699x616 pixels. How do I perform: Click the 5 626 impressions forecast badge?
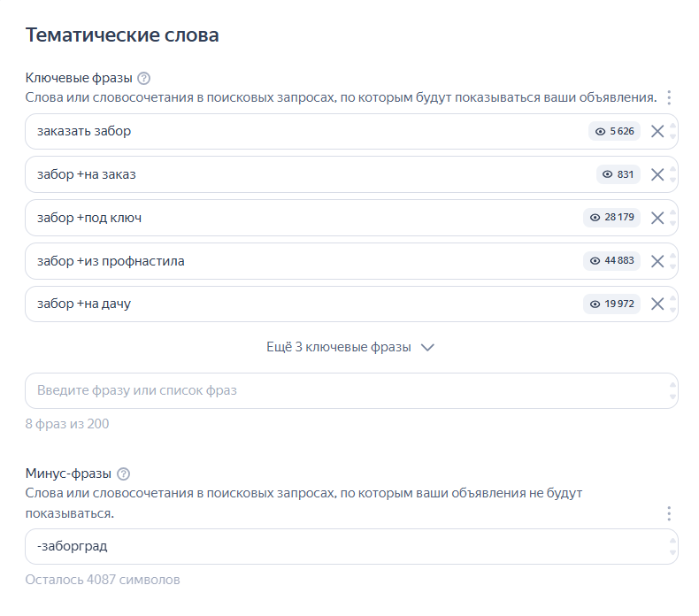coord(614,132)
